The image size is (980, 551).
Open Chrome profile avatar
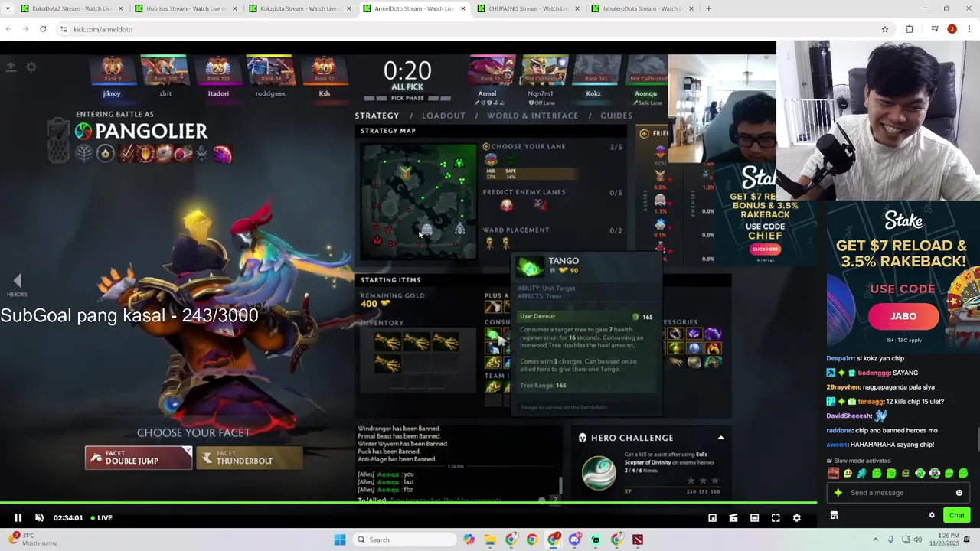[x=952, y=29]
